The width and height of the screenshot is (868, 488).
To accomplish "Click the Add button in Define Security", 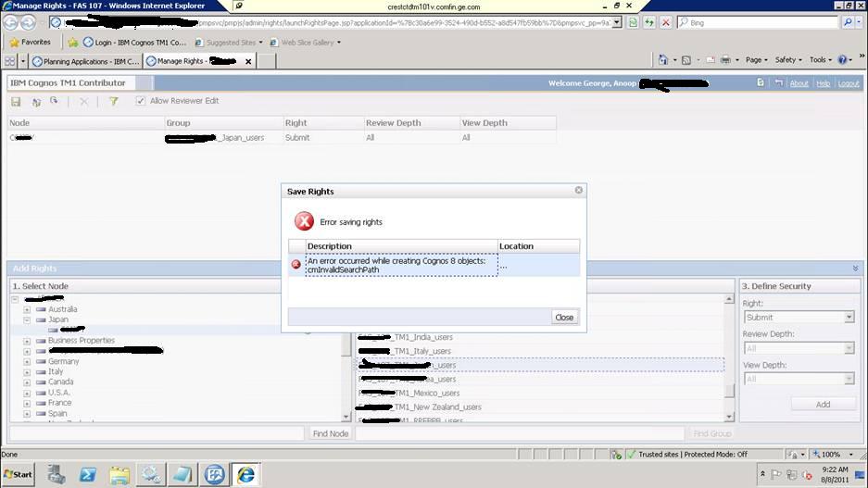I will point(824,405).
